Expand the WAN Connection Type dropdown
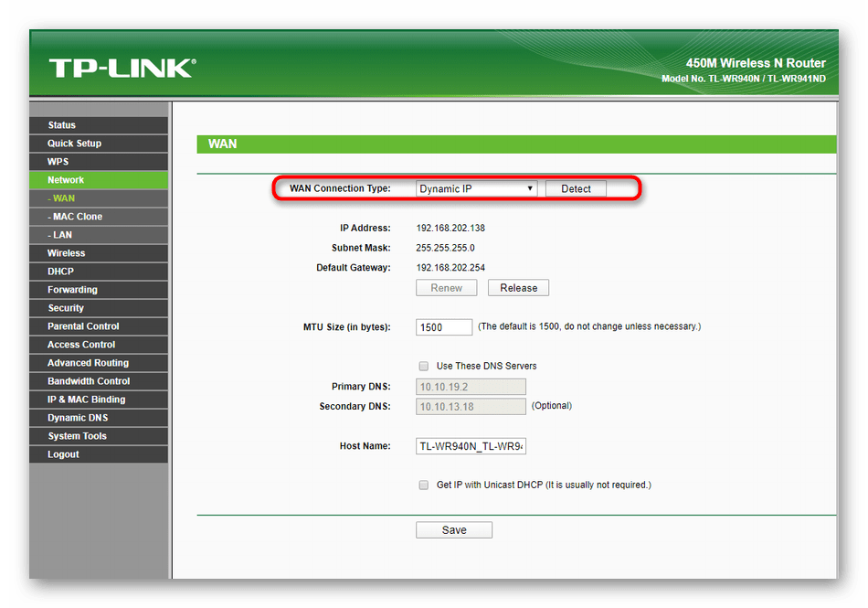Viewport: 868px width, 608px height. [x=476, y=189]
